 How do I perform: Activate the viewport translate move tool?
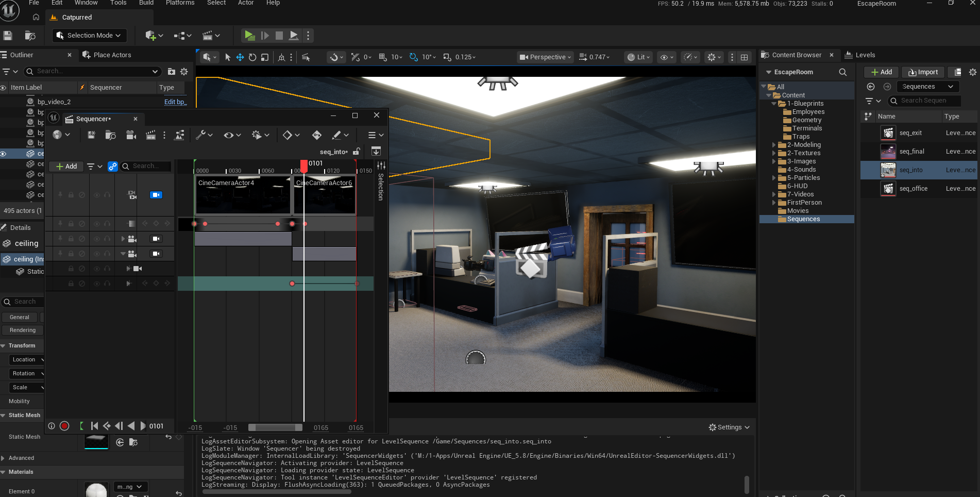pyautogui.click(x=240, y=57)
